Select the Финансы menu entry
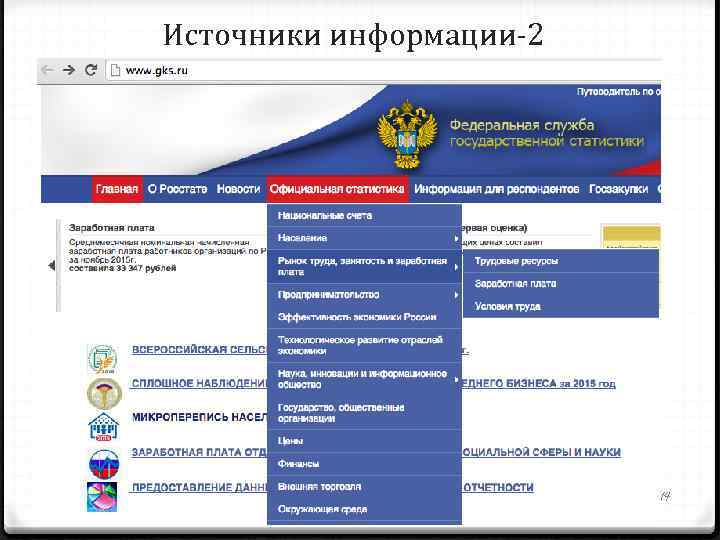This screenshot has width=720, height=540. pos(364,464)
